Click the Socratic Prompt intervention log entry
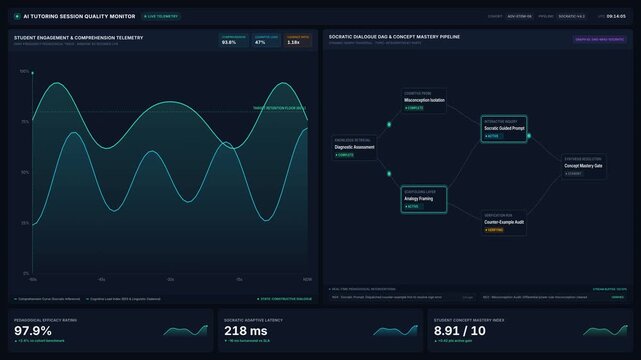The width and height of the screenshot is (641, 360). tap(403, 297)
